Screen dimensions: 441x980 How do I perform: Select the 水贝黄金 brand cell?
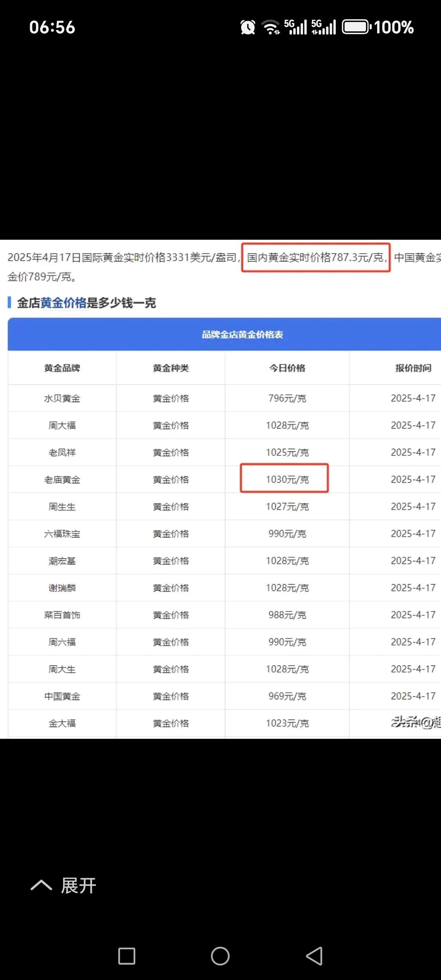tap(62, 398)
